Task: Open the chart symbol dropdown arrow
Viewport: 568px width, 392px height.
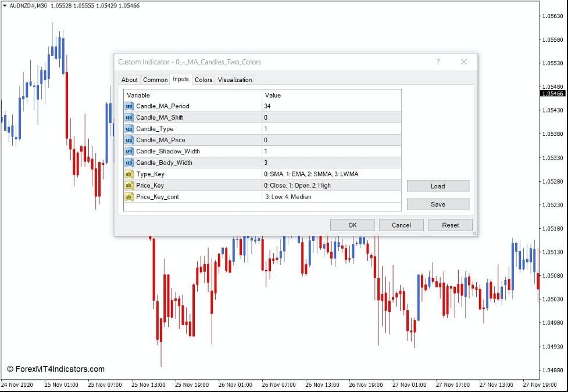Action: coord(6,4)
